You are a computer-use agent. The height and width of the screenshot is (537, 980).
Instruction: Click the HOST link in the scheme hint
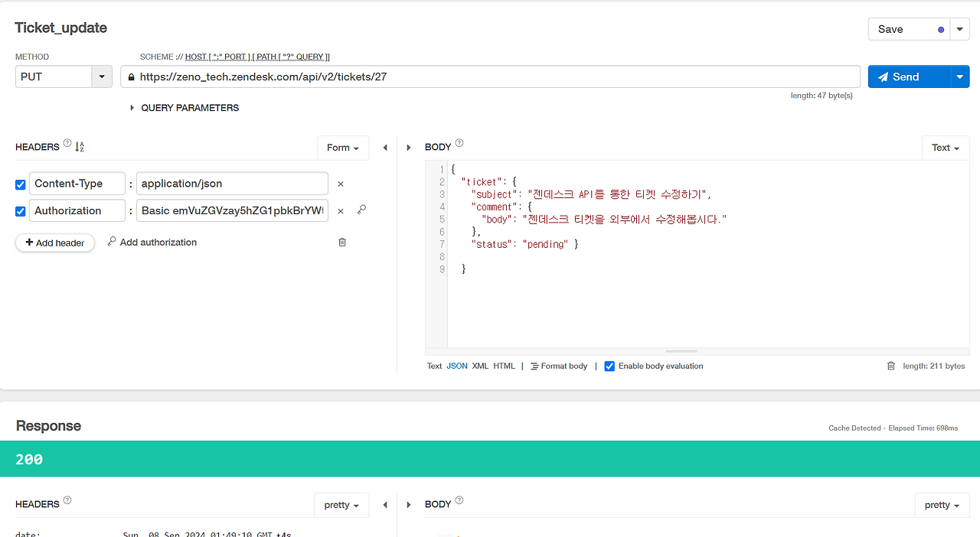pos(196,57)
